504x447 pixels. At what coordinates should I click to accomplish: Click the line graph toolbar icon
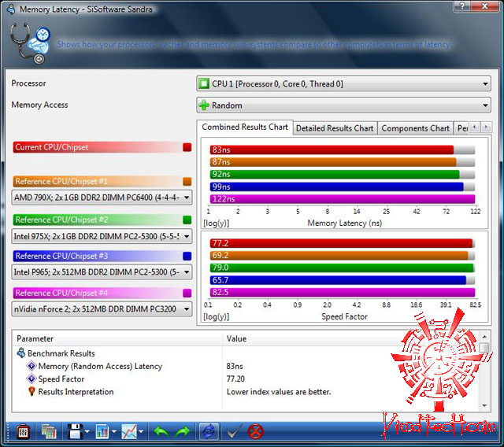pos(129,432)
